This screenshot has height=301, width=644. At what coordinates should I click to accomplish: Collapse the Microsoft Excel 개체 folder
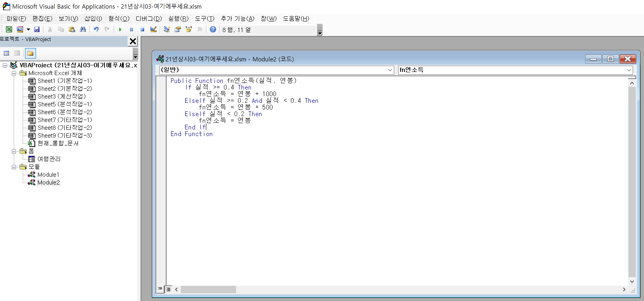pos(14,73)
